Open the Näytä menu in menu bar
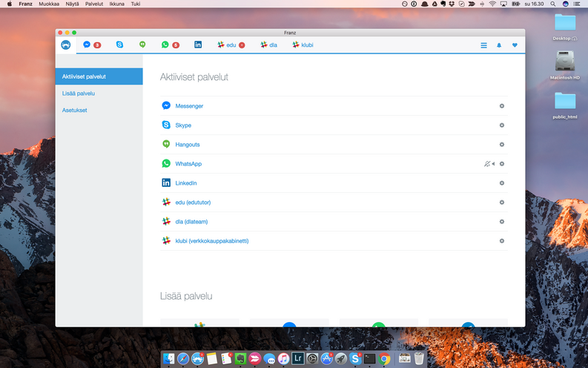This screenshot has height=368, width=588. point(72,4)
